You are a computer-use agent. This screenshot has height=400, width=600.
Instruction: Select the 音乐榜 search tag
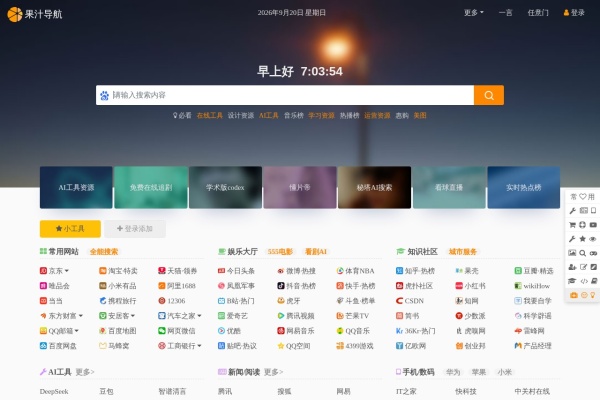(293, 116)
